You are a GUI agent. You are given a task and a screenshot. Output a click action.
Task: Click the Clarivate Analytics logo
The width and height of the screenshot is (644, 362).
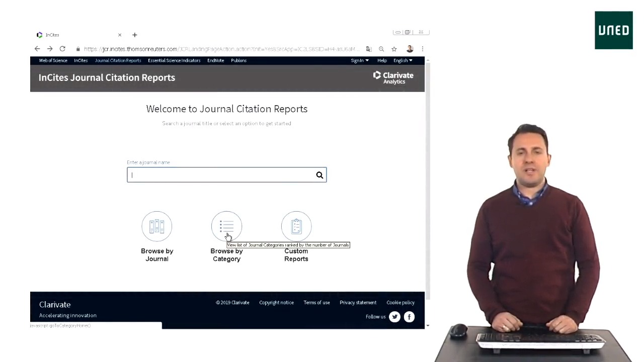tap(393, 77)
